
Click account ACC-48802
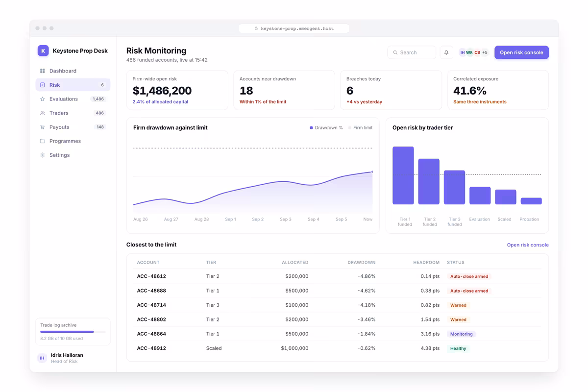click(151, 319)
